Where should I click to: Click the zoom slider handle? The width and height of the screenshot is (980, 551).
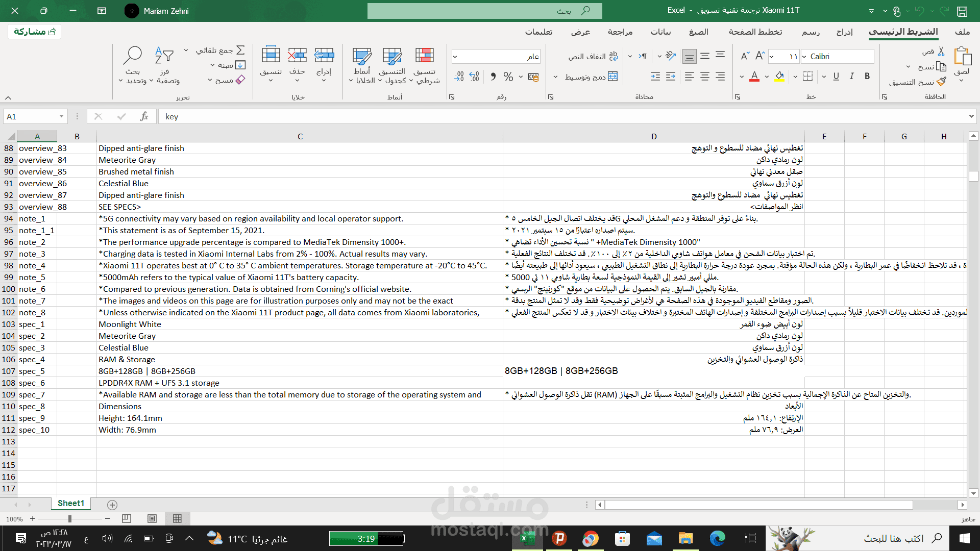[x=70, y=519]
